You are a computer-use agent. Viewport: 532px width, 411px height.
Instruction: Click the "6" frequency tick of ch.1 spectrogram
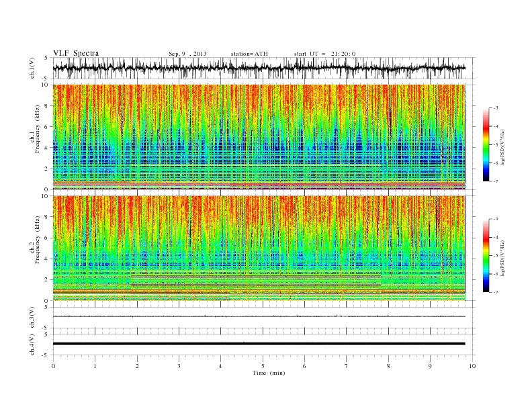[x=47, y=127]
